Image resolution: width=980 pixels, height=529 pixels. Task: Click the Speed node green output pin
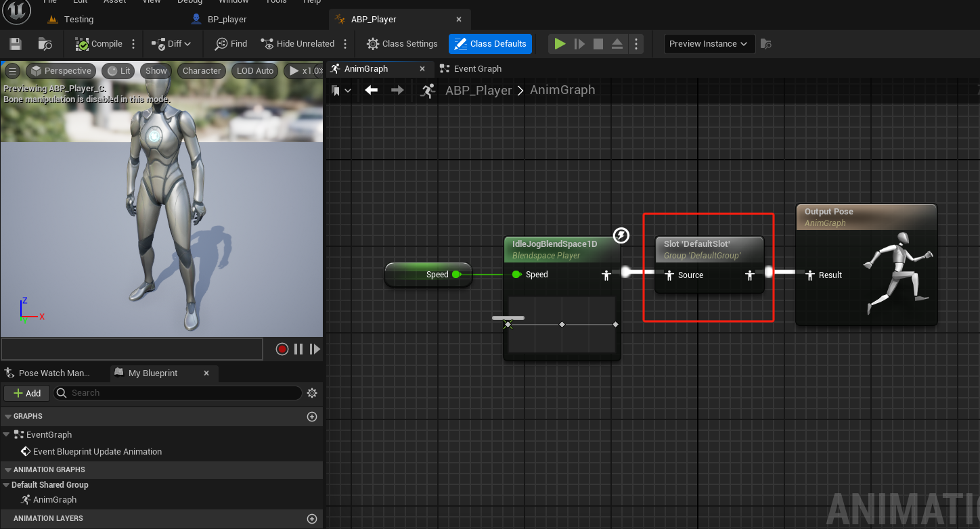click(x=456, y=275)
